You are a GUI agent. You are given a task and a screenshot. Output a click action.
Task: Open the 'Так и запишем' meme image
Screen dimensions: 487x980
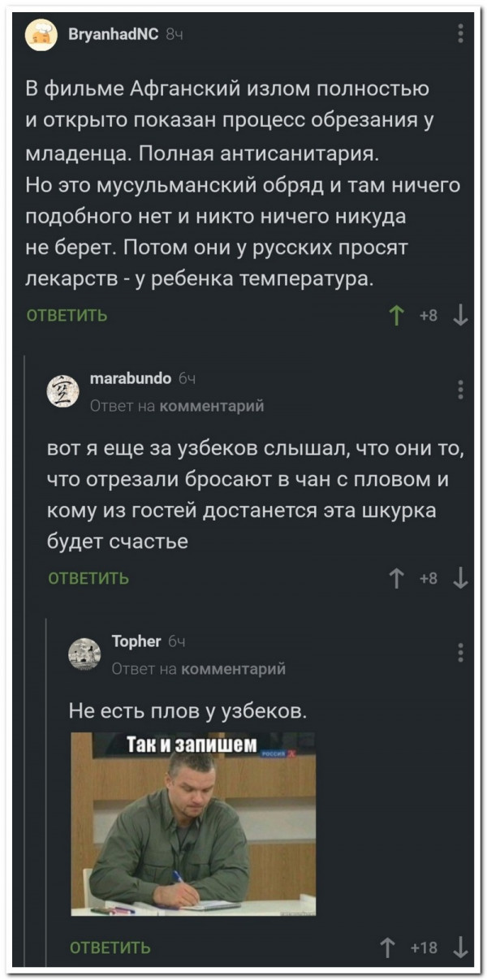(193, 823)
